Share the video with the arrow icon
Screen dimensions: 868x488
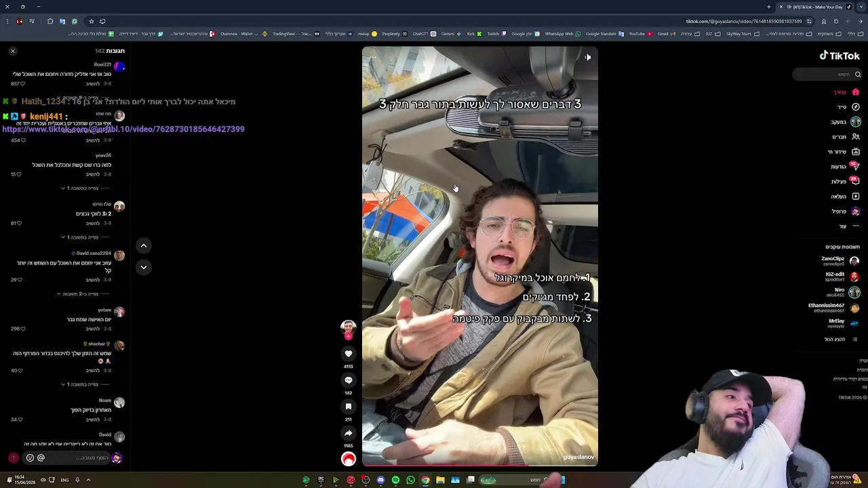coord(349,433)
